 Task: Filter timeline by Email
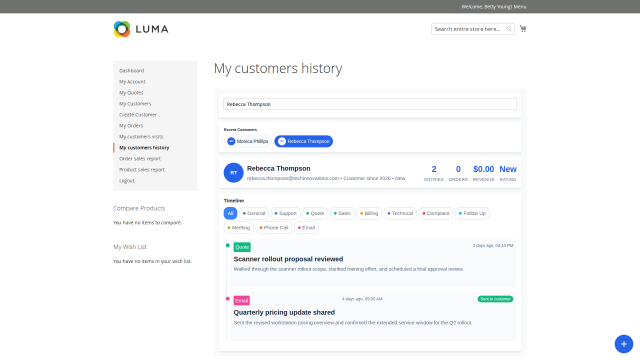307,228
